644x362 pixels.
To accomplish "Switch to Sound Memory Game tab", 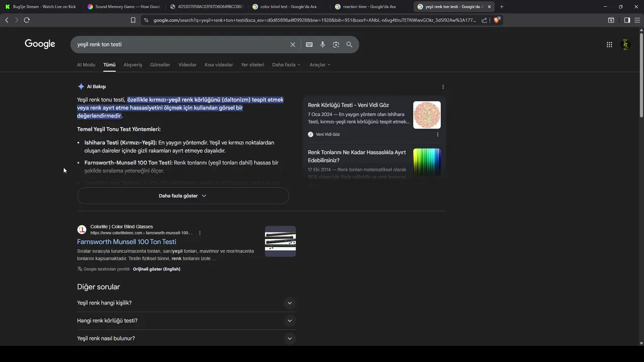I will [123, 7].
